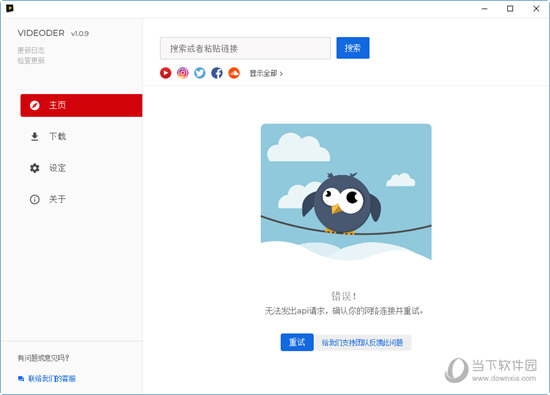Contact customer service via 联络我们的客服
550x395 pixels.
pos(47,379)
